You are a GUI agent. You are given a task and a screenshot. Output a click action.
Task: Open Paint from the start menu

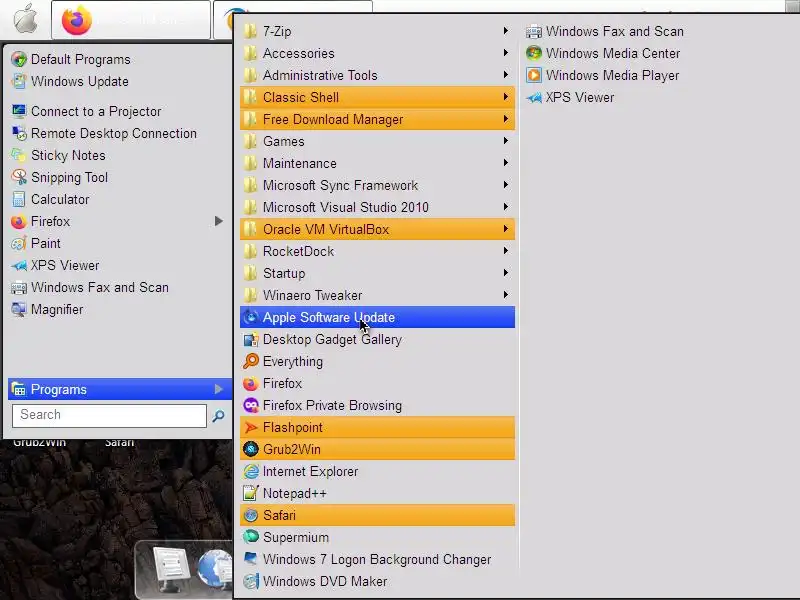pyautogui.click(x=118, y=243)
